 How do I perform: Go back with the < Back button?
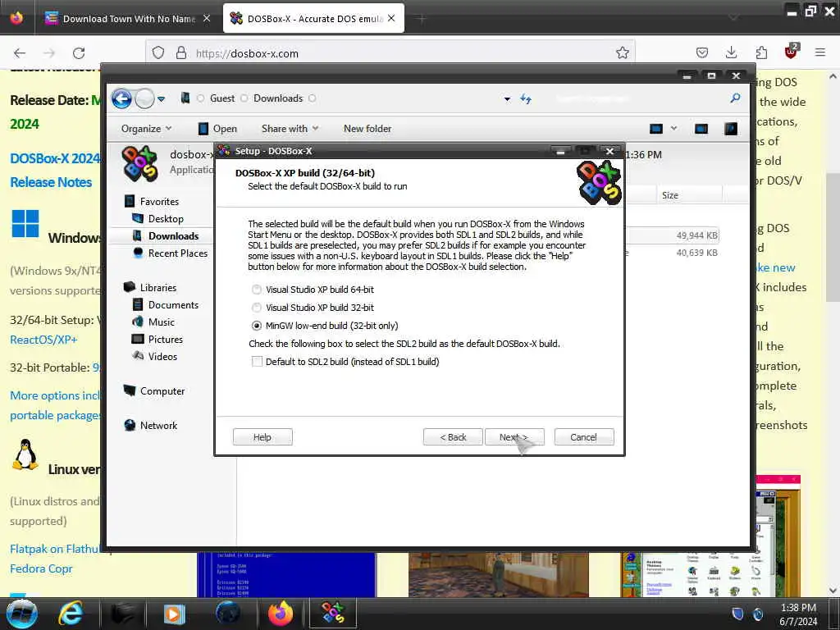tap(453, 437)
